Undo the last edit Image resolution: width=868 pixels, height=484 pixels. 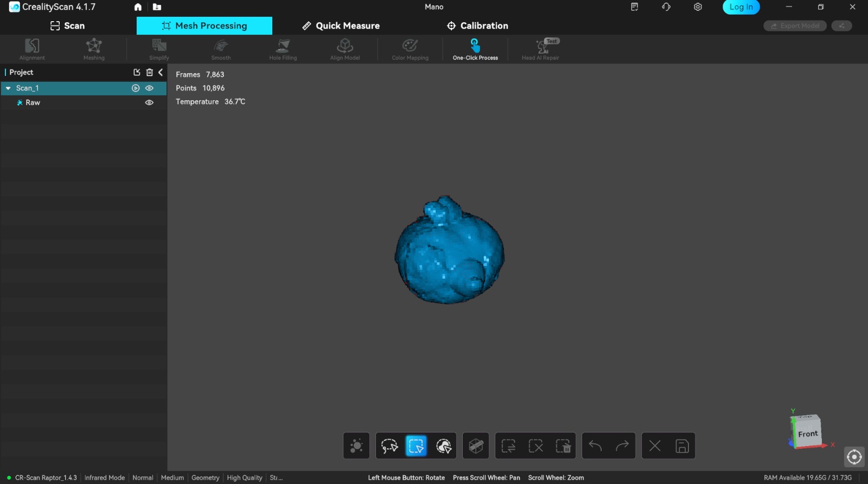point(595,446)
